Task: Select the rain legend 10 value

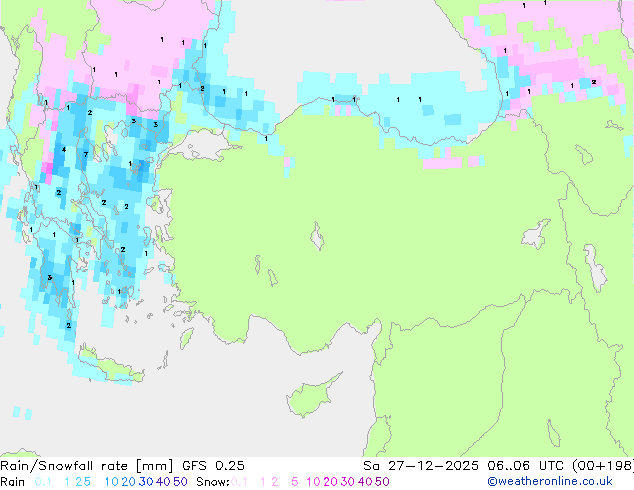Action: pos(112,482)
